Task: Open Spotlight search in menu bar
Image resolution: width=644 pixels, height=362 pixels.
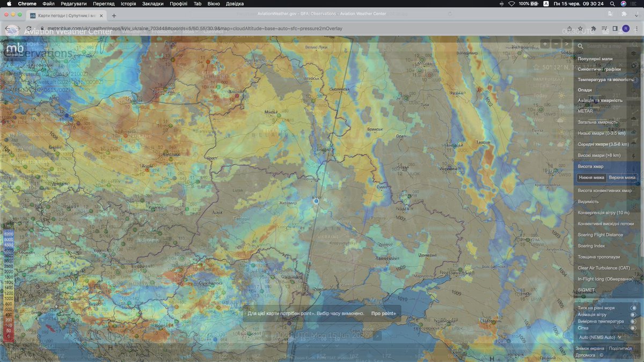Action: pos(611,4)
